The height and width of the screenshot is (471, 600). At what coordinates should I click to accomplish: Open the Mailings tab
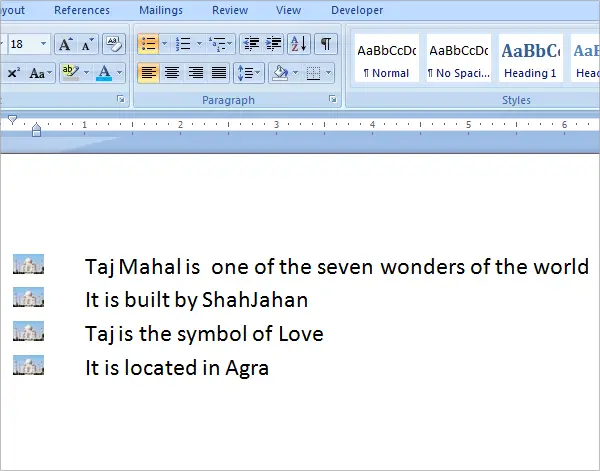point(161,10)
